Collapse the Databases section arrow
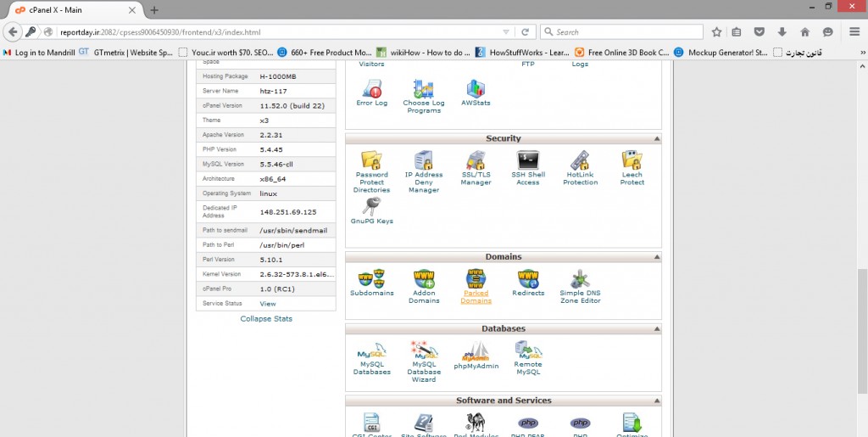Viewport: 868px width, 437px height. point(655,328)
